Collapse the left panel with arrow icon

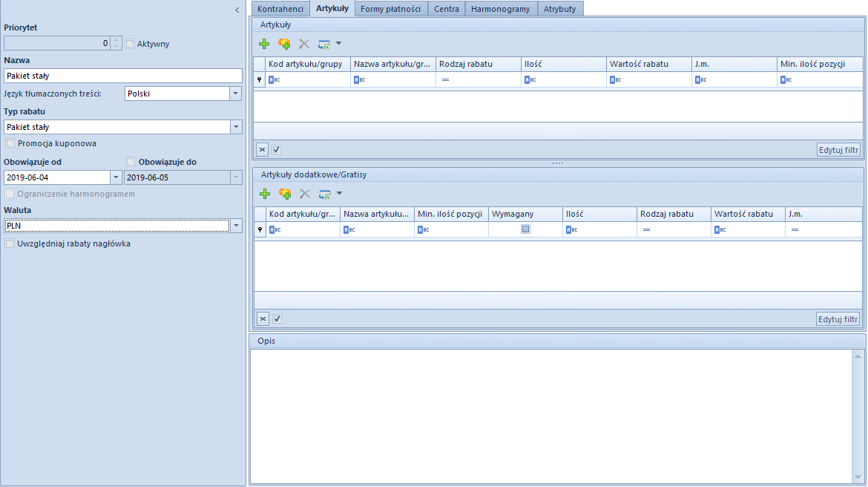(237, 10)
